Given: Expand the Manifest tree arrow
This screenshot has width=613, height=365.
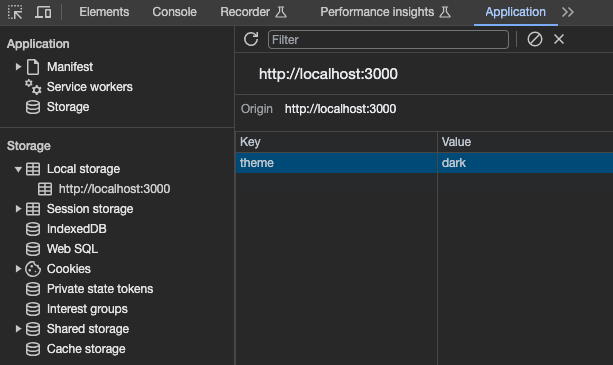Looking at the screenshot, I should coord(18,67).
